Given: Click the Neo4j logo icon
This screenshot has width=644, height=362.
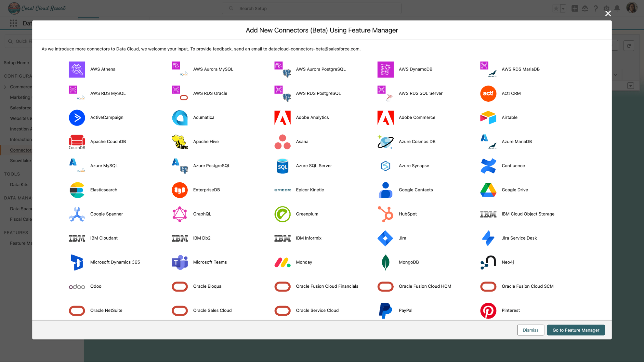Looking at the screenshot, I should pos(488,262).
